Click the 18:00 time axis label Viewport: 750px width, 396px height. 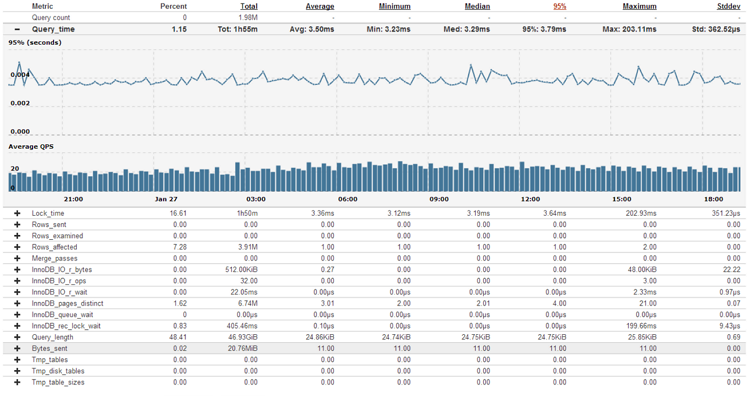pyautogui.click(x=713, y=199)
